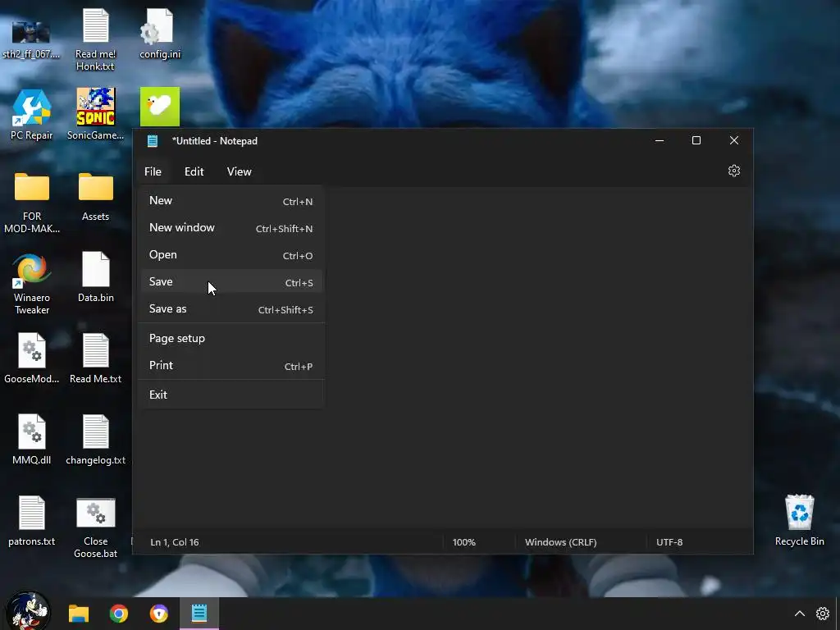Click the Notepad title bar app icon
Screen dimensions: 840x630
pyautogui.click(x=153, y=141)
